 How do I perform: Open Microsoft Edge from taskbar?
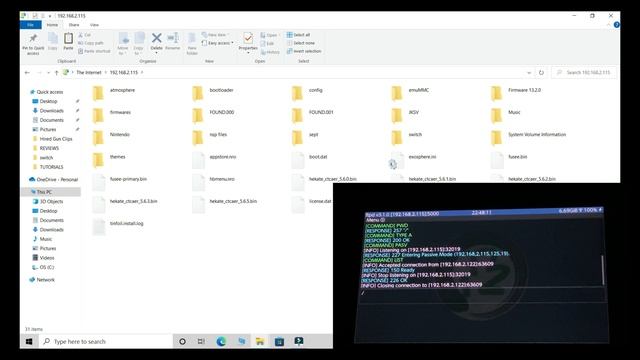[221, 341]
